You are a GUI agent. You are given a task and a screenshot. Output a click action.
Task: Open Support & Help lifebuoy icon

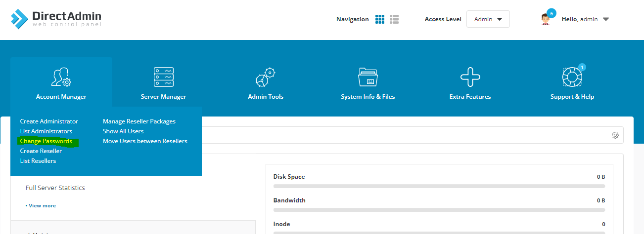pos(572,78)
